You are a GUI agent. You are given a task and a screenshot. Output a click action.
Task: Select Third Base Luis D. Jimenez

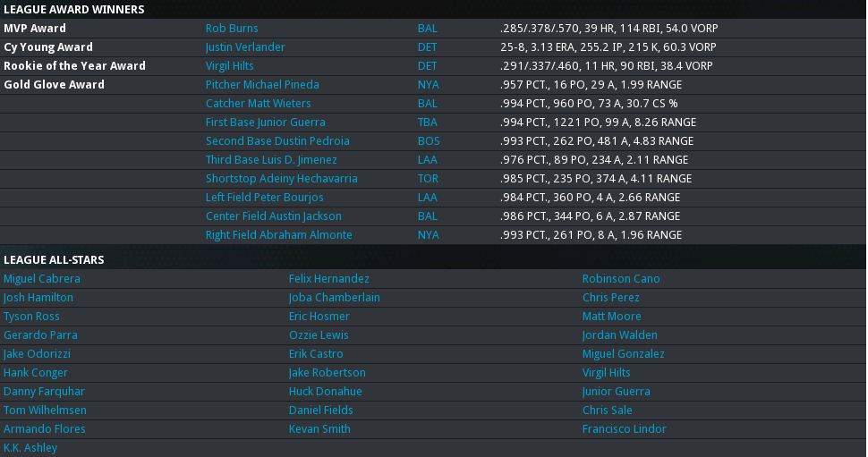coord(271,160)
